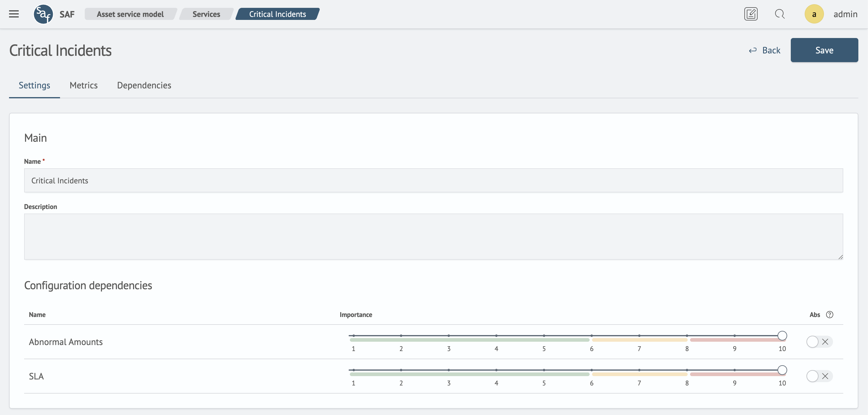Click the Description text area
Screen dimensions: 868x415
[433, 236]
